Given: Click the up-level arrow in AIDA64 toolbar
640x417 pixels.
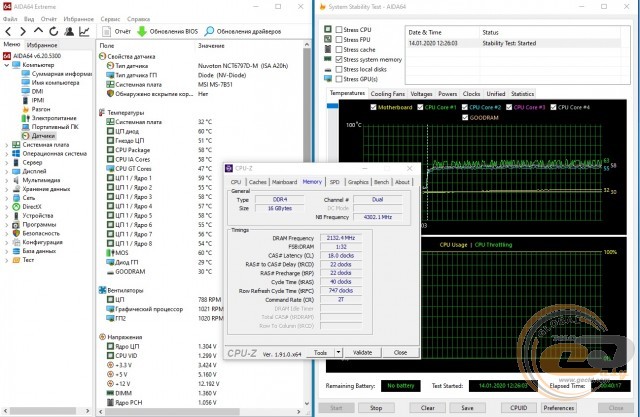Looking at the screenshot, I should 38,31.
